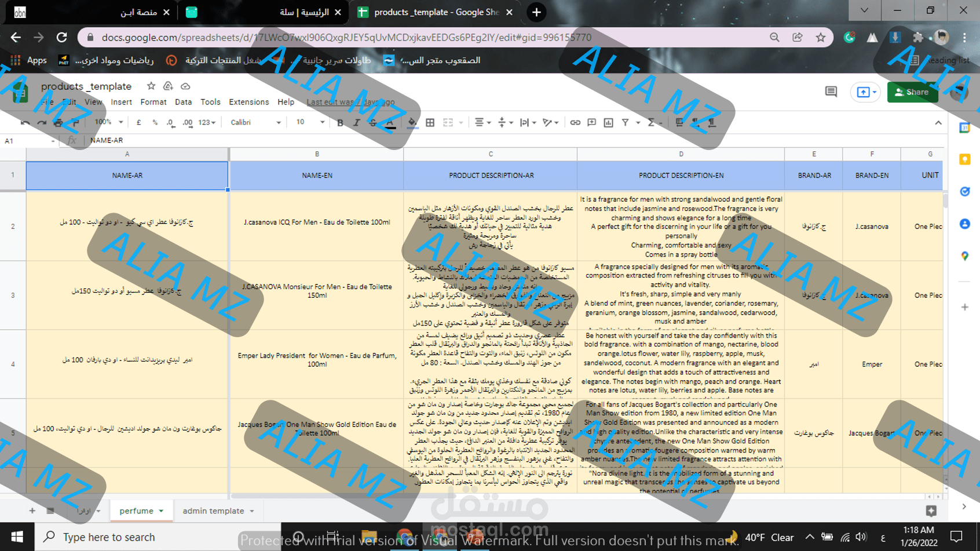Image resolution: width=980 pixels, height=551 pixels.
Task: Click the Present to meeting button
Action: (866, 92)
